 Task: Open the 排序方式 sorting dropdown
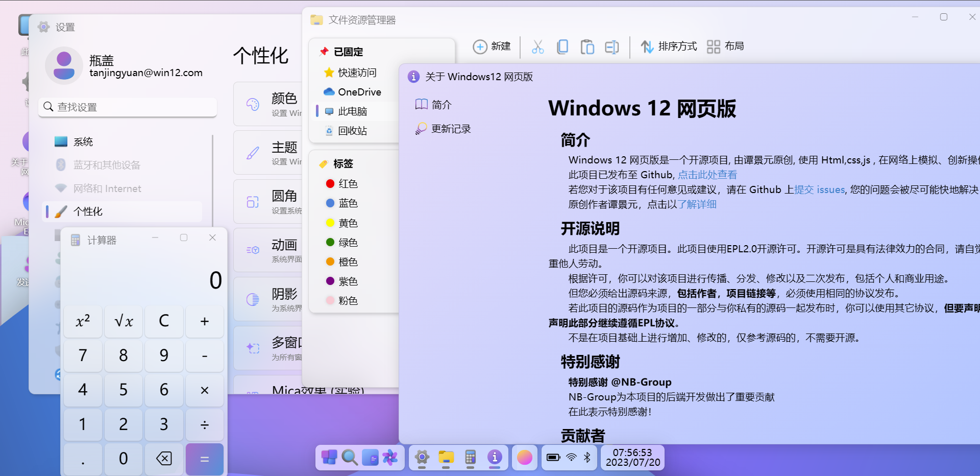point(669,46)
